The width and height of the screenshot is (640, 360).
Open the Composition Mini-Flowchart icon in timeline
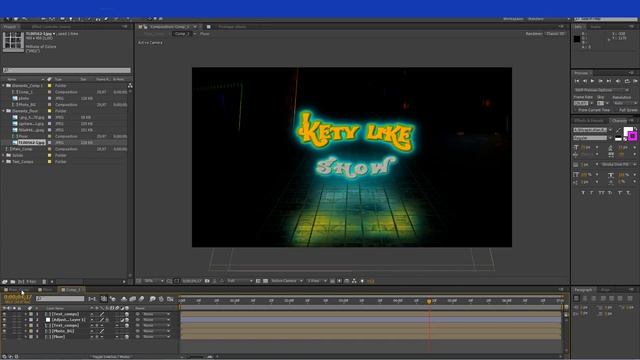coord(93,299)
